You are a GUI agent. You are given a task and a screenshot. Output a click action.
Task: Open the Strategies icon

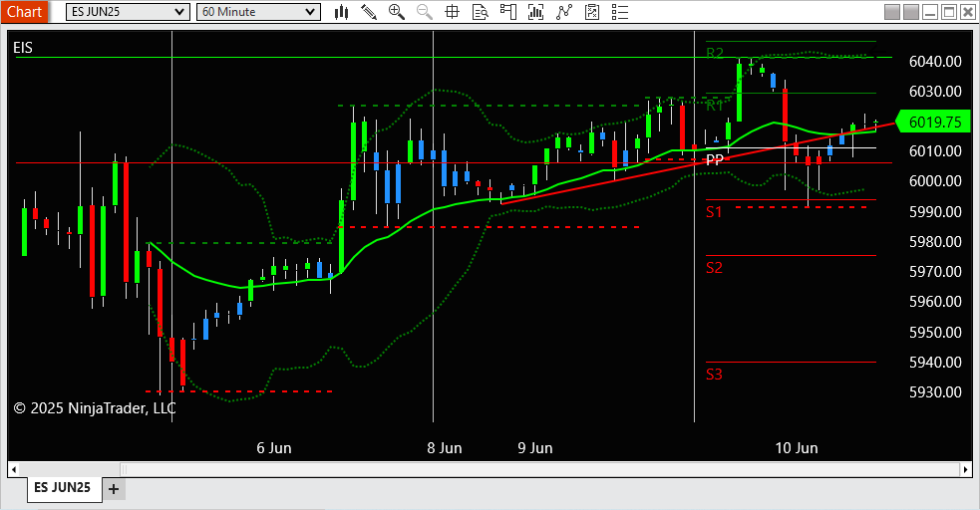tap(592, 12)
